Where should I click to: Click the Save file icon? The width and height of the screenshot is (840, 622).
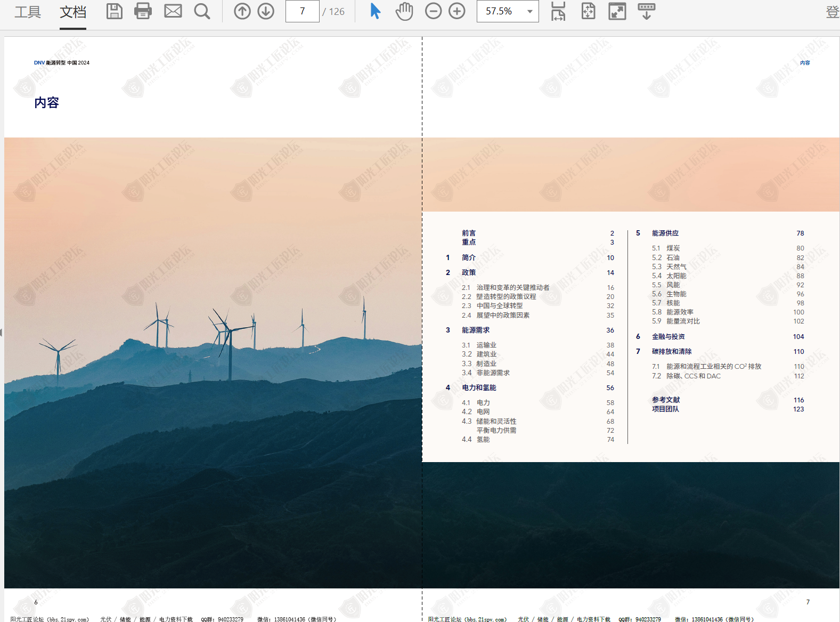click(x=114, y=11)
